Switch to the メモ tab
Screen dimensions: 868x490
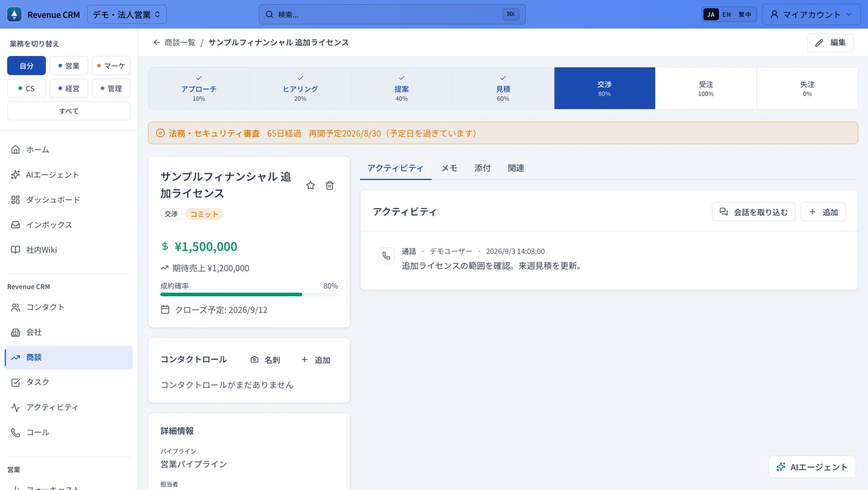449,168
